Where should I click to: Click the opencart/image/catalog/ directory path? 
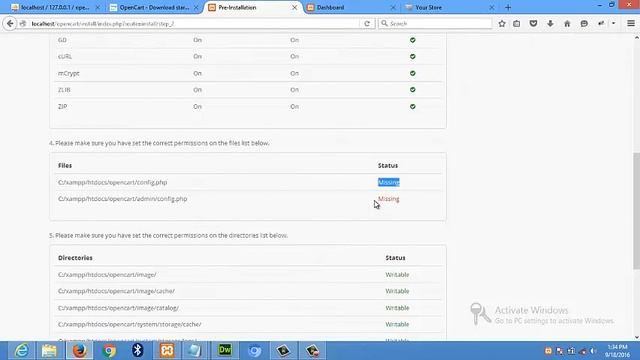[118, 308]
